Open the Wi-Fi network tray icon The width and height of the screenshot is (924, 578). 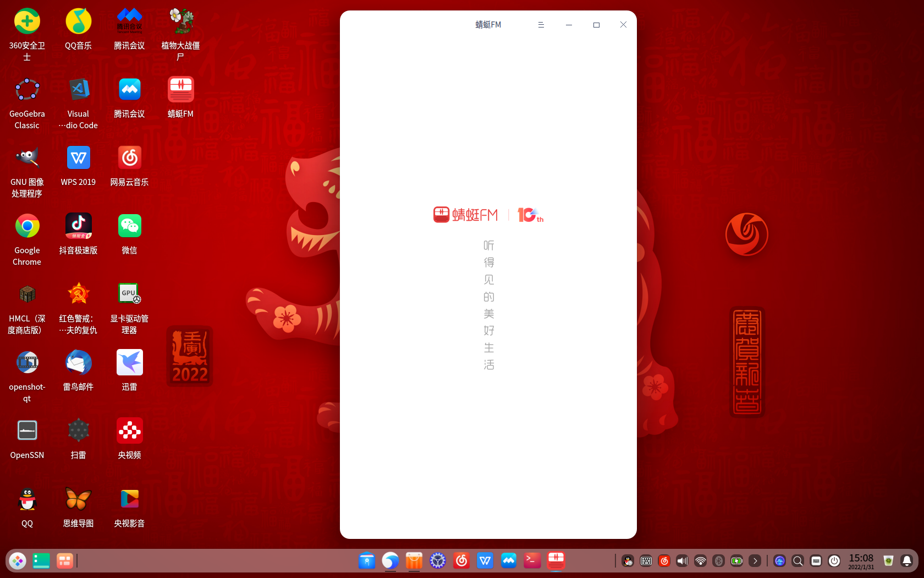coord(700,561)
